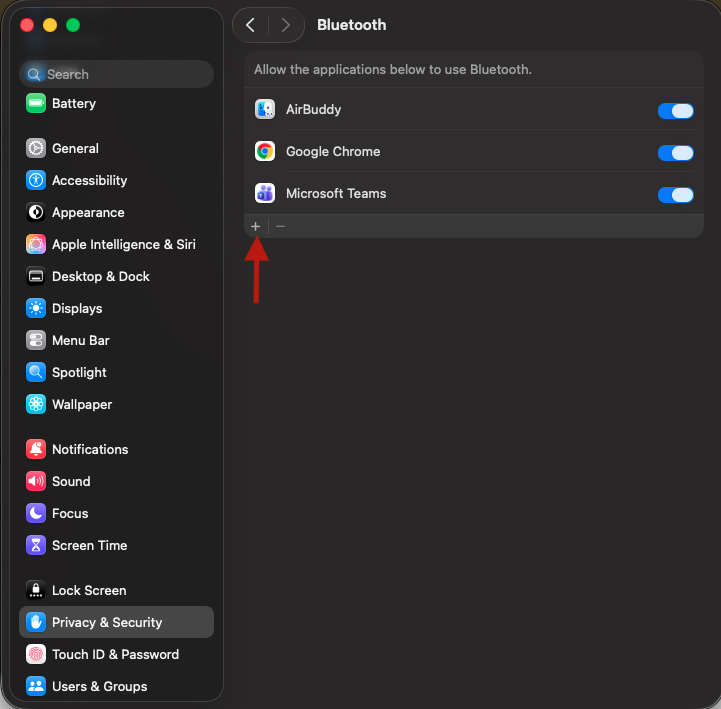Open Battery settings label
The image size is (721, 709).
pyautogui.click(x=74, y=103)
